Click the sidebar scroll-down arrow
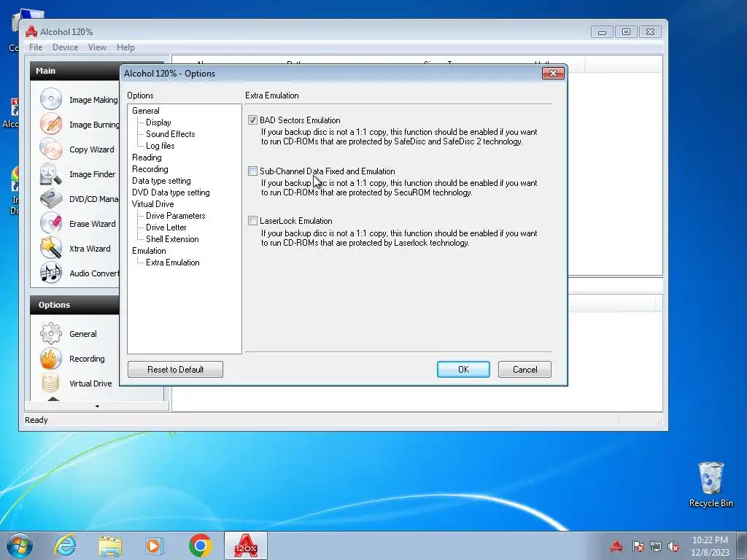Screen dimensions: 747x560 pyautogui.click(x=97, y=406)
